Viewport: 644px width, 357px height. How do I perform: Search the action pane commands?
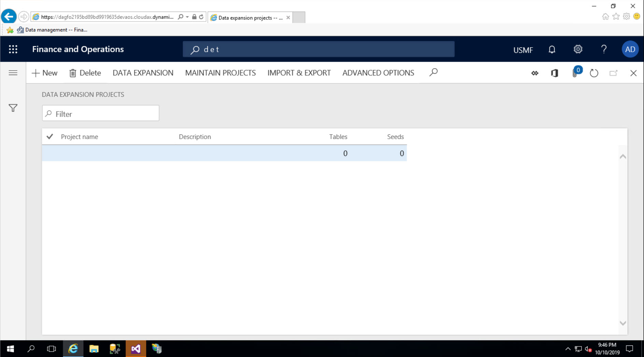(x=433, y=72)
